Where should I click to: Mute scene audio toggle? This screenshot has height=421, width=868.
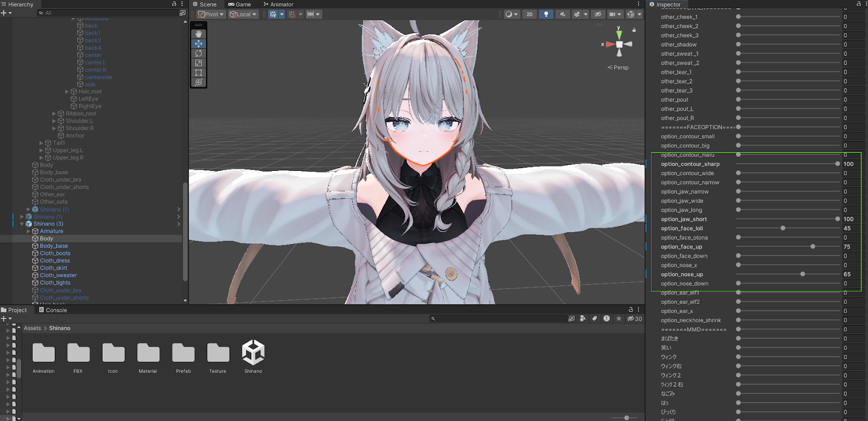point(562,14)
